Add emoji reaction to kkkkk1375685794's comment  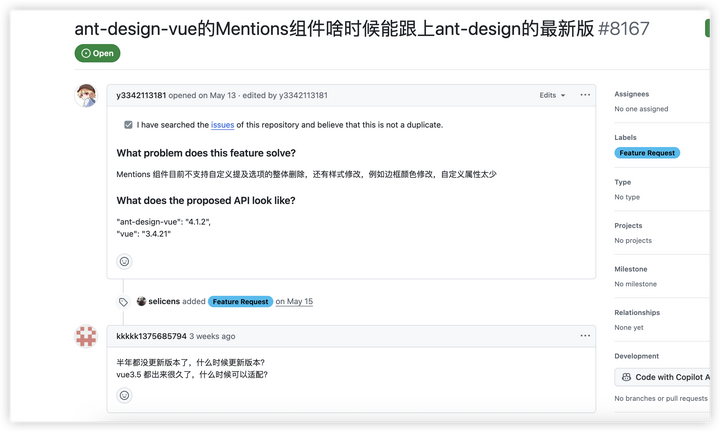124,395
